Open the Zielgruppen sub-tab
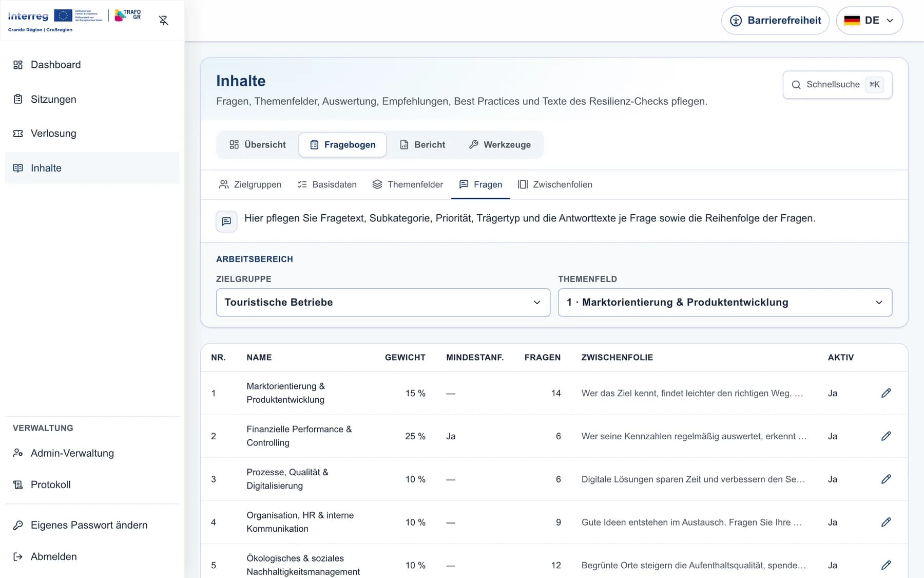 tap(251, 184)
